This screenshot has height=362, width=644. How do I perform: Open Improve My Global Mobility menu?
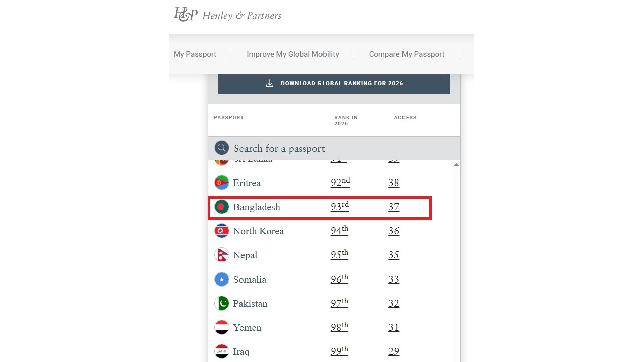coord(292,54)
